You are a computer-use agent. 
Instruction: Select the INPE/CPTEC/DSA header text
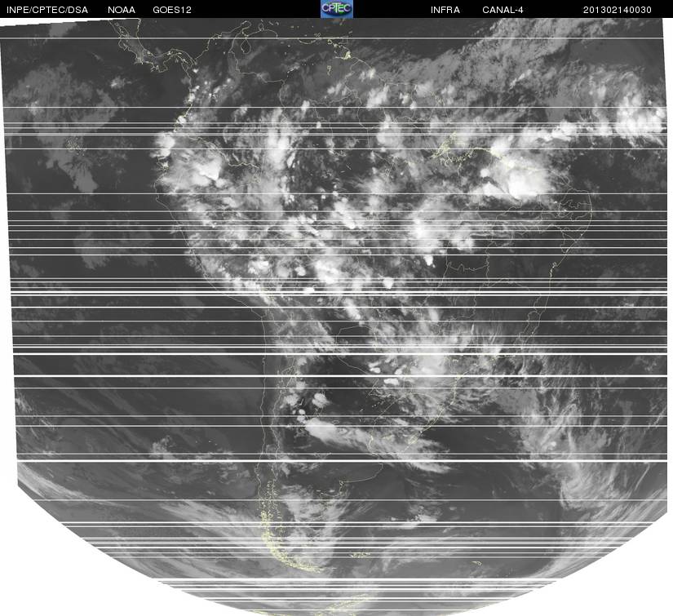[x=47, y=10]
